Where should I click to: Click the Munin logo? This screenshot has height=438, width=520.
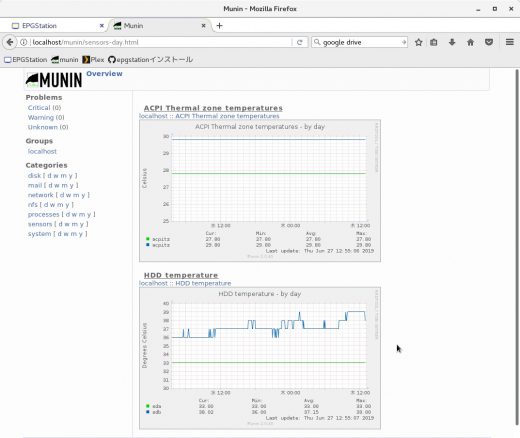tap(54, 80)
